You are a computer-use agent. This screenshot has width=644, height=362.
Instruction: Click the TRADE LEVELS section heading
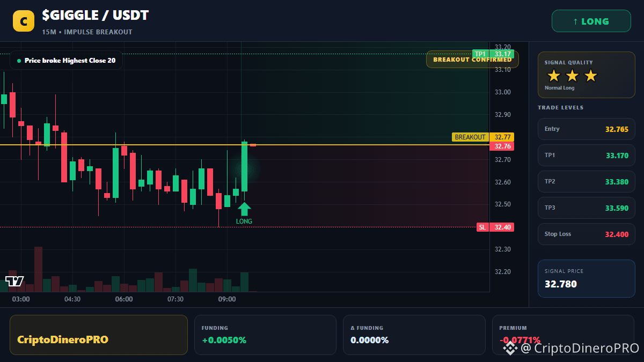560,108
